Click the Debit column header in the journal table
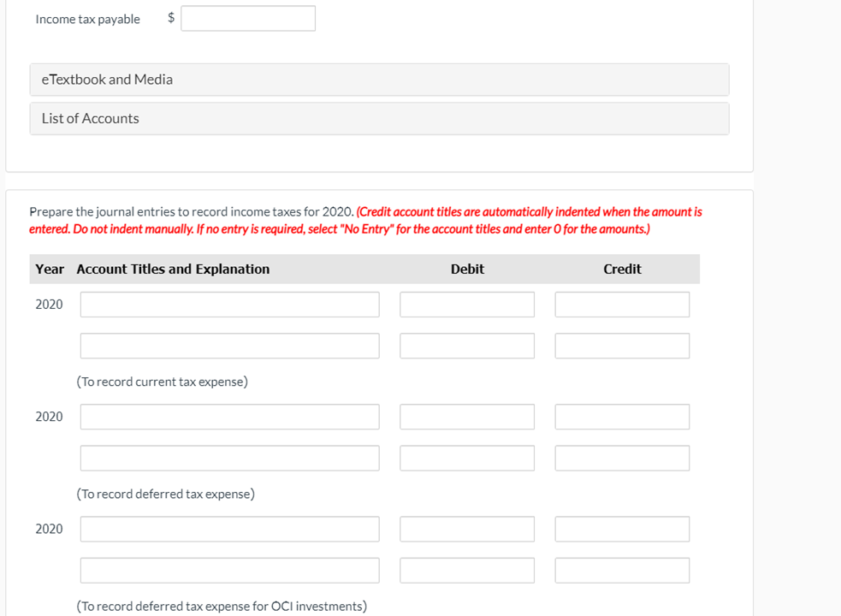 point(467,268)
